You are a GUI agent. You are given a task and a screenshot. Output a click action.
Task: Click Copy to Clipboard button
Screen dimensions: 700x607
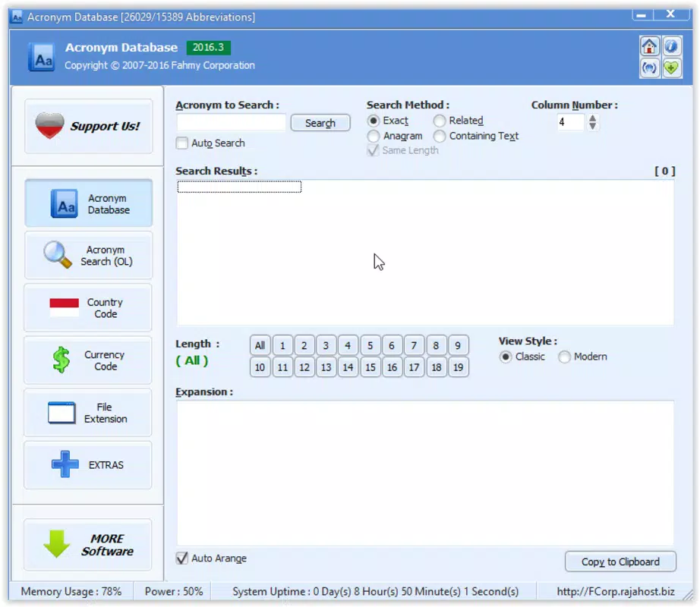point(620,561)
